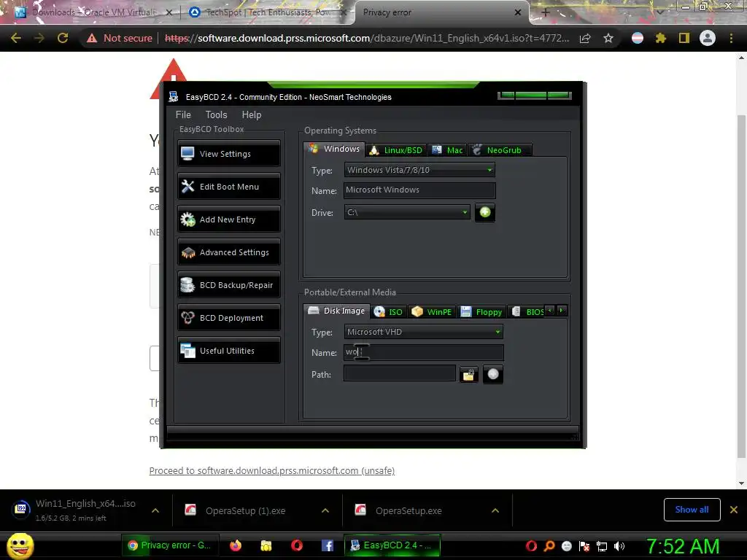
Task: Open Advanced Settings in EasyBCD
Action: click(228, 252)
